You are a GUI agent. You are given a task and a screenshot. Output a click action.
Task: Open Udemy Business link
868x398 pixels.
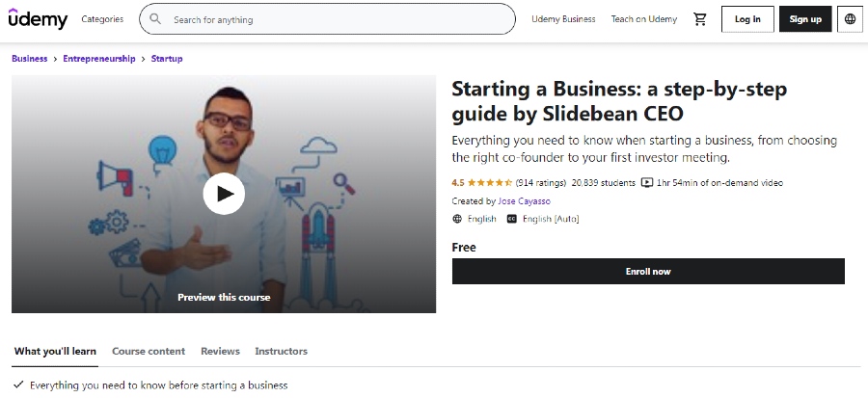(563, 19)
